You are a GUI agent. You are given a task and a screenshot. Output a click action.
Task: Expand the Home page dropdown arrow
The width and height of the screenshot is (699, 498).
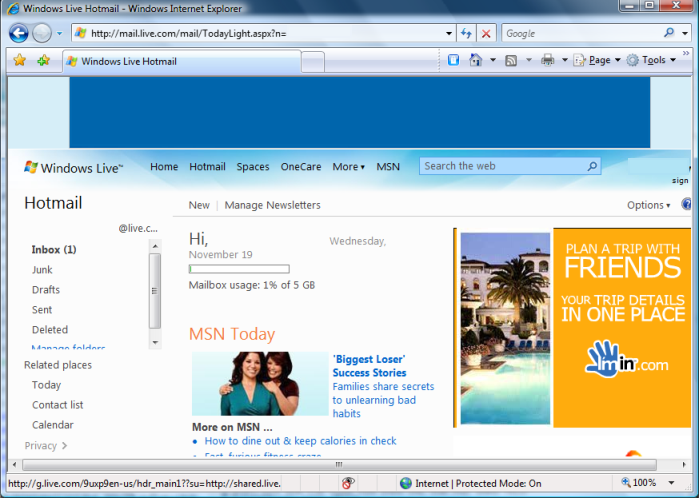click(493, 60)
